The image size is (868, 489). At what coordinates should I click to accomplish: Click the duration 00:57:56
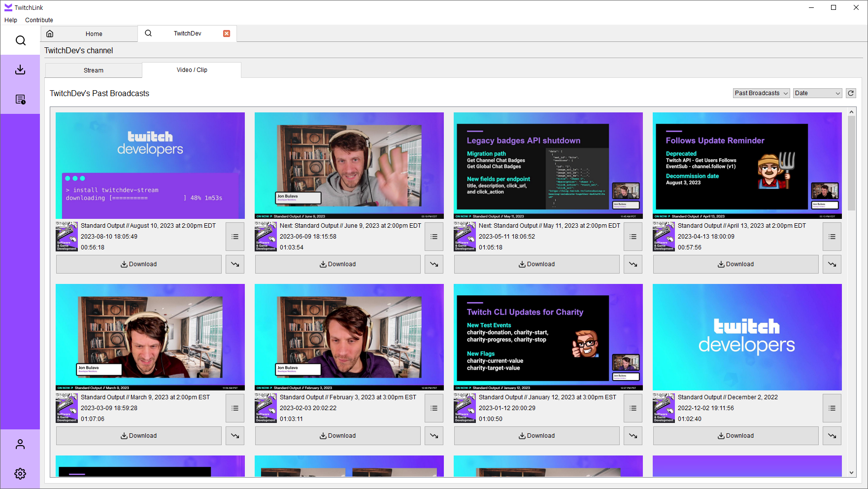pos(690,247)
